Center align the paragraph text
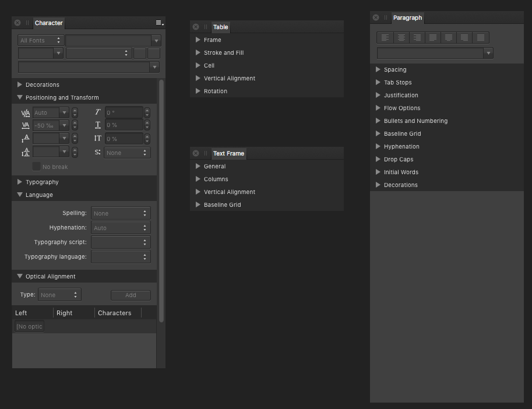532x409 pixels. point(400,37)
